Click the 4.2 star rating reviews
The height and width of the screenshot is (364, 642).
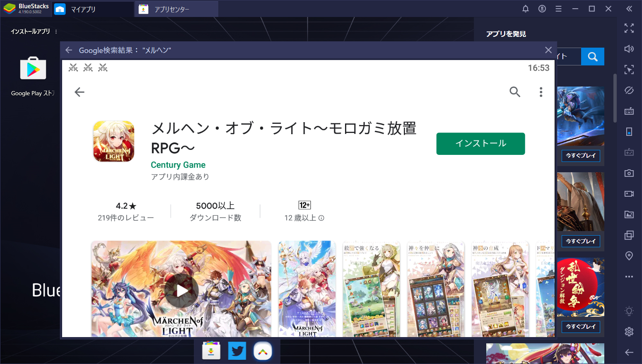(x=126, y=211)
